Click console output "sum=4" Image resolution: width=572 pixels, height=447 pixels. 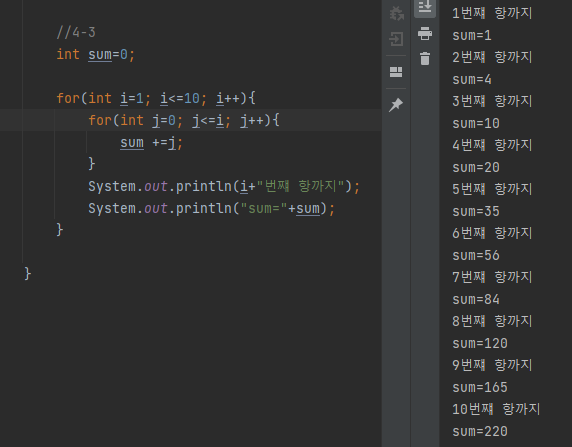[x=472, y=80]
